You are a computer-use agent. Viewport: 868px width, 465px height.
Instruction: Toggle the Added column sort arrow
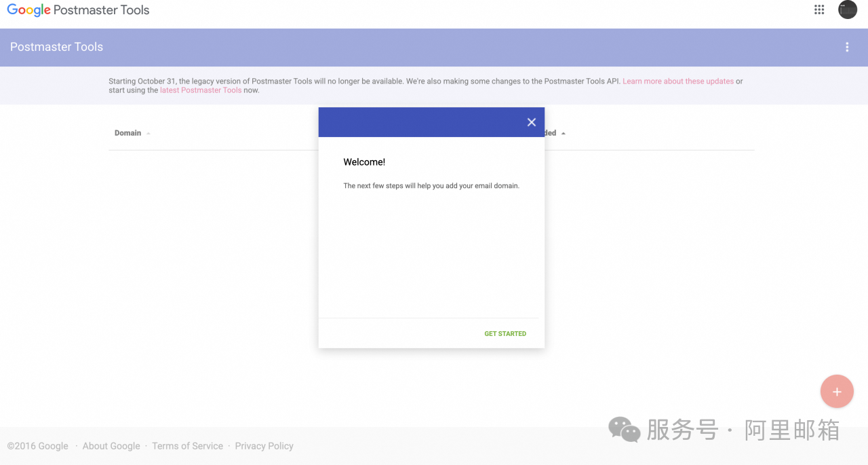(x=564, y=134)
